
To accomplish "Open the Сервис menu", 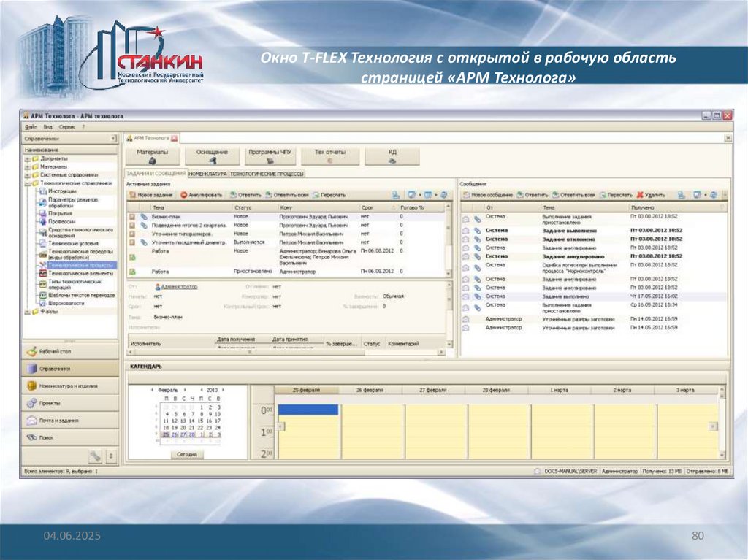I will click(x=67, y=127).
